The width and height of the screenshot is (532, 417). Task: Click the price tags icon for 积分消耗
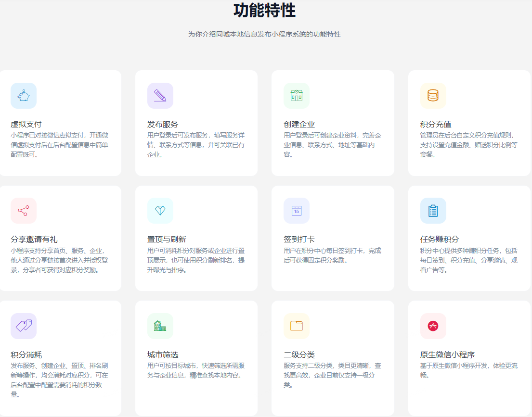pyautogui.click(x=24, y=326)
